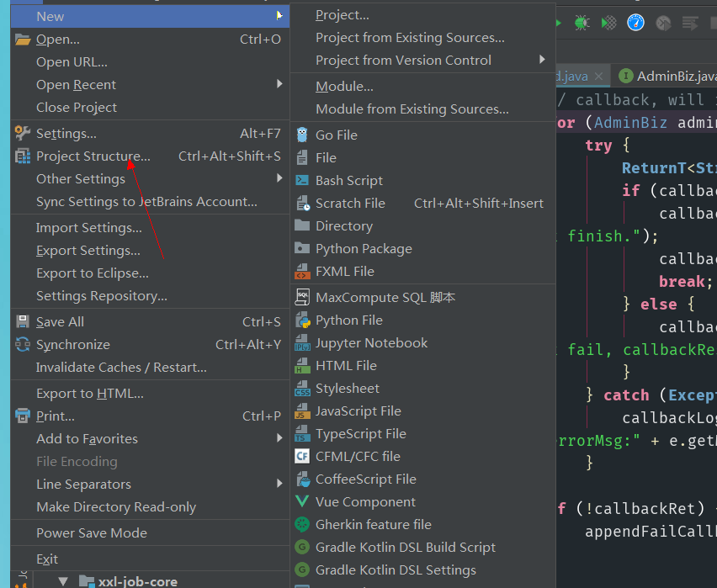Expand the Other Settings submenu
The image size is (717, 588).
click(279, 178)
